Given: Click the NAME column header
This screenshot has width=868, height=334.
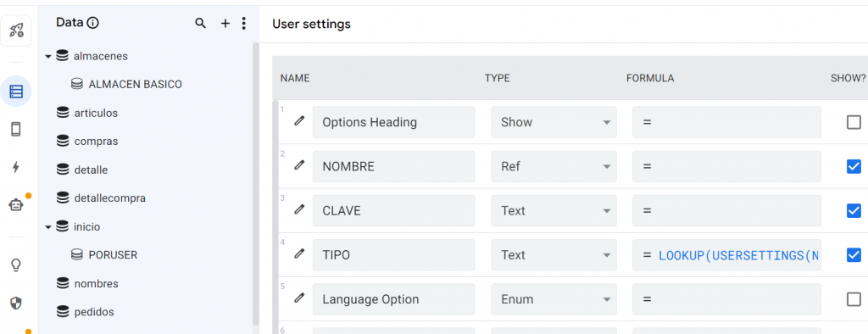Looking at the screenshot, I should coord(294,78).
